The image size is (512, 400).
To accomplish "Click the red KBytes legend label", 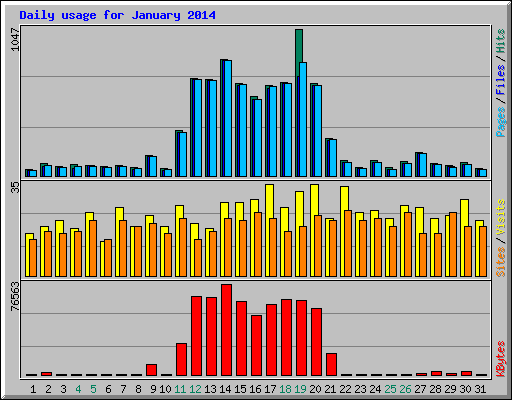I will [x=501, y=359].
